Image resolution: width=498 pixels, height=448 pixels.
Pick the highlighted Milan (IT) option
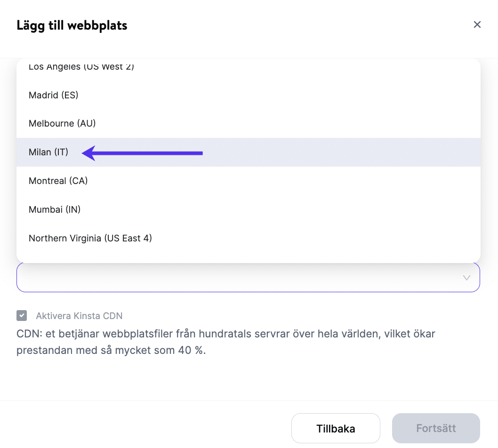pos(48,152)
